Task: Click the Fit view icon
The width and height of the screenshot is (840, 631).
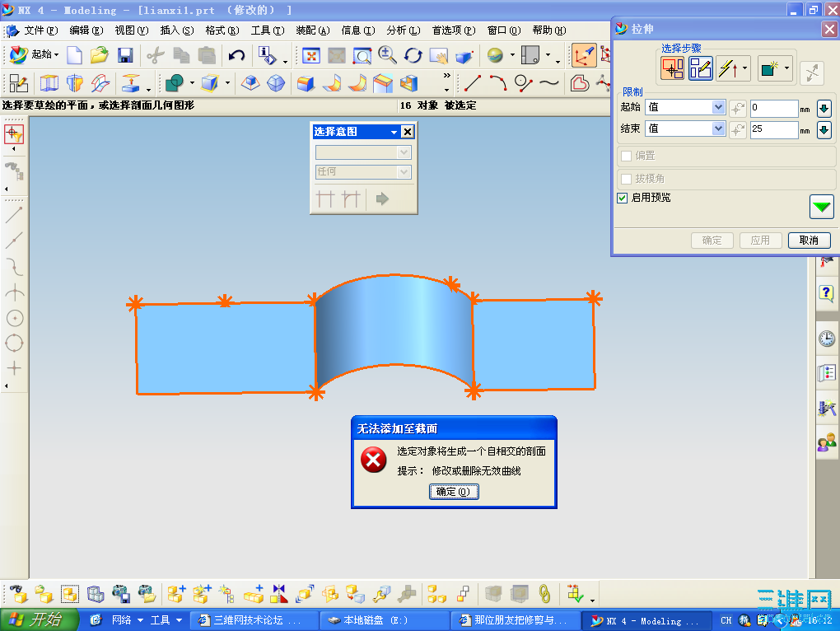Action: point(311,55)
